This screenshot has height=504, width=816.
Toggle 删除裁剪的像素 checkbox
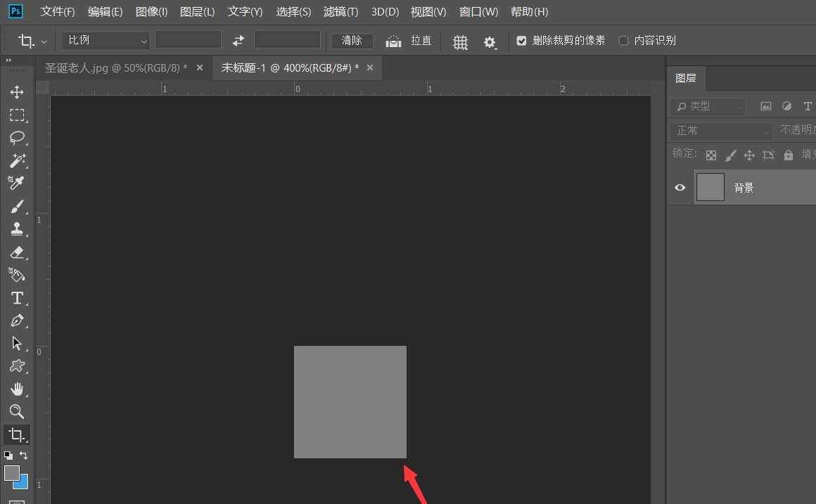pos(521,41)
